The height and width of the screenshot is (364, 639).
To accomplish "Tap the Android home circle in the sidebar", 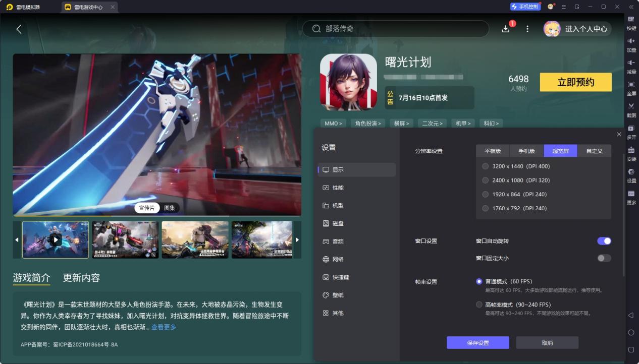I will click(x=631, y=333).
